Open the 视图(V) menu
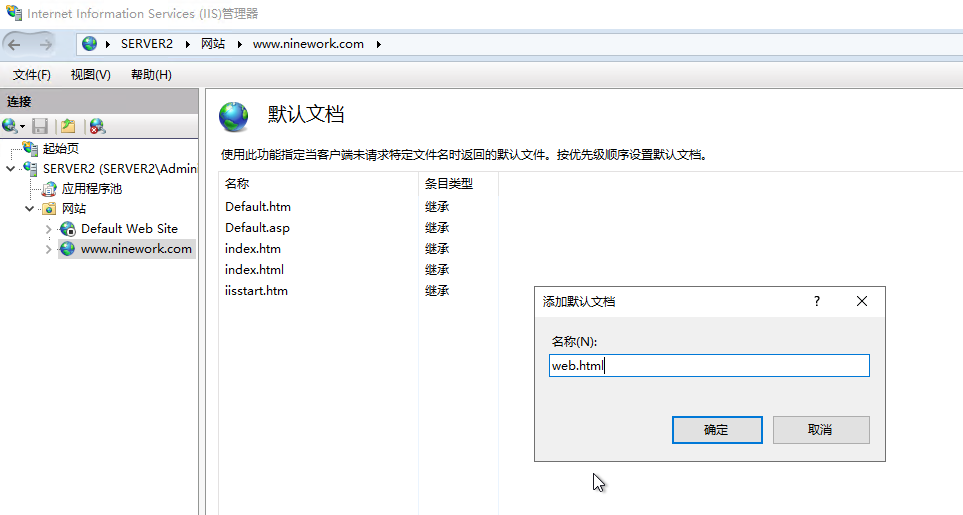Image resolution: width=963 pixels, height=515 pixels. pyautogui.click(x=90, y=75)
